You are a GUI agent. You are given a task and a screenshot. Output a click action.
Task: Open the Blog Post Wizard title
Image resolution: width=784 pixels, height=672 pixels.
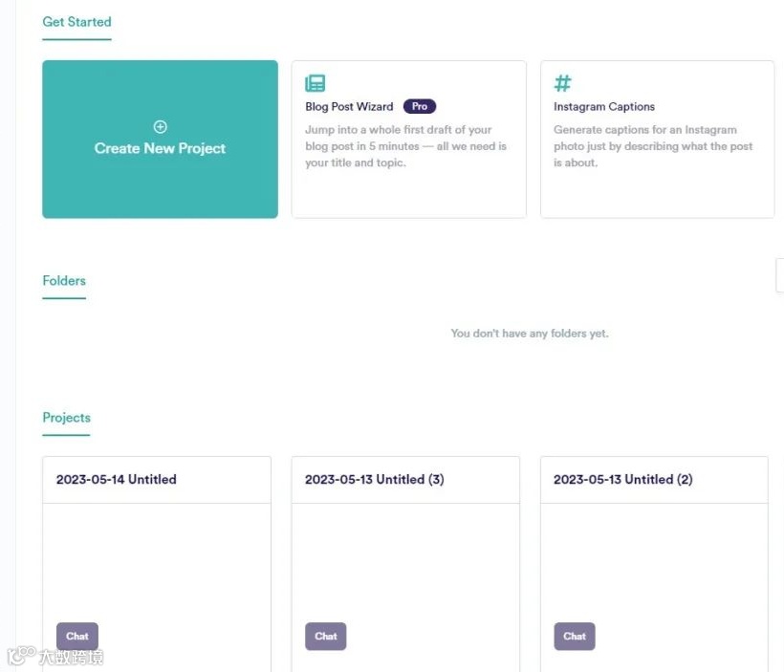[349, 106]
